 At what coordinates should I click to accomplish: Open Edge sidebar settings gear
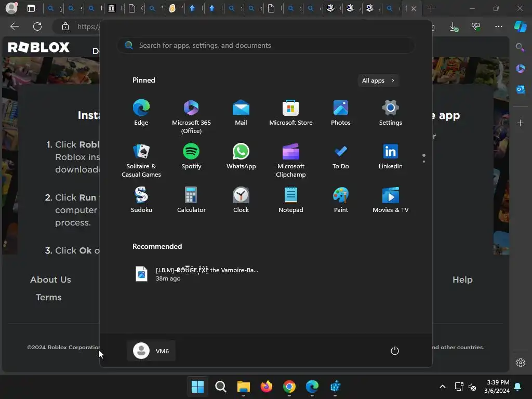coord(520,362)
